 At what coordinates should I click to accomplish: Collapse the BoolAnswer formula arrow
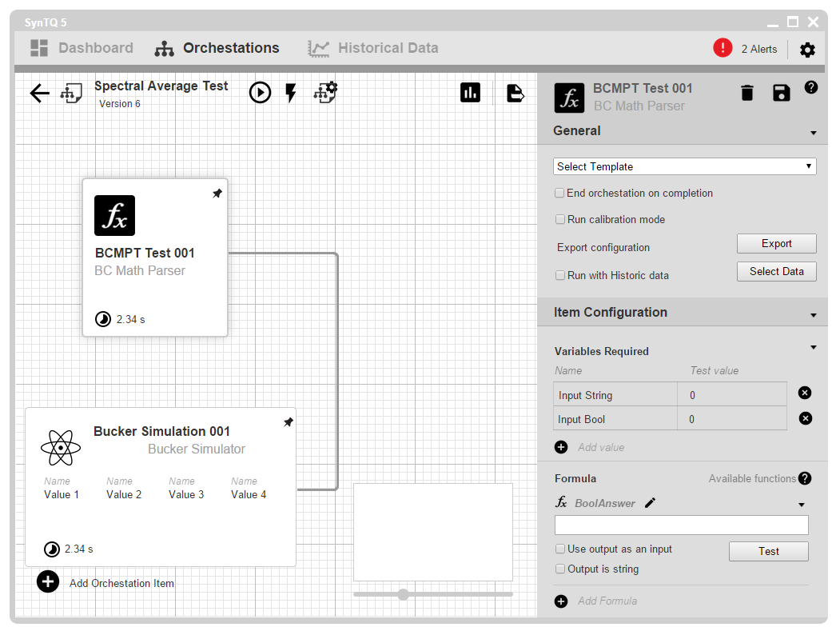(802, 505)
